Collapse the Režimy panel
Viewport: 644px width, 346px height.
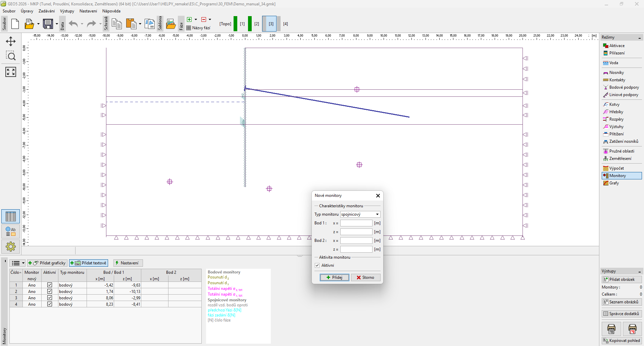[639, 38]
